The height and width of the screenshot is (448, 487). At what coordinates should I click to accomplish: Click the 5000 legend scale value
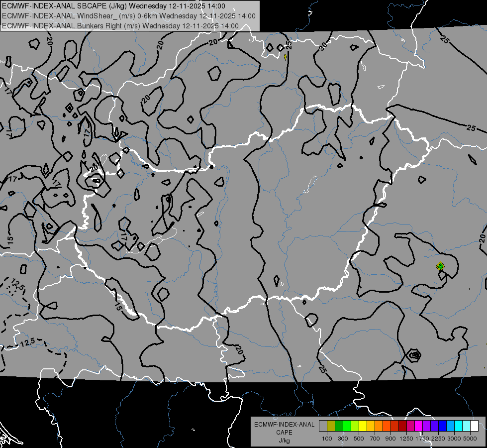(x=470, y=439)
